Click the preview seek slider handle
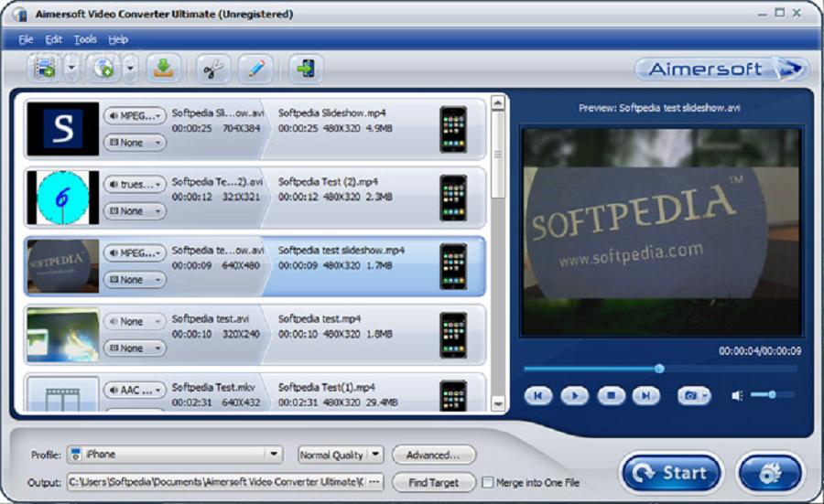Viewport: 824px width, 504px height. 659,369
